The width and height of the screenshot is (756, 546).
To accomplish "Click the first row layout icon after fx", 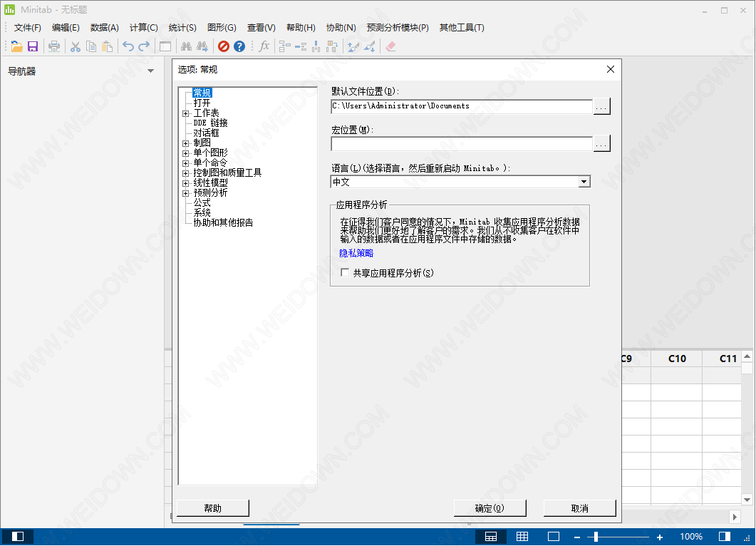I will [x=285, y=46].
